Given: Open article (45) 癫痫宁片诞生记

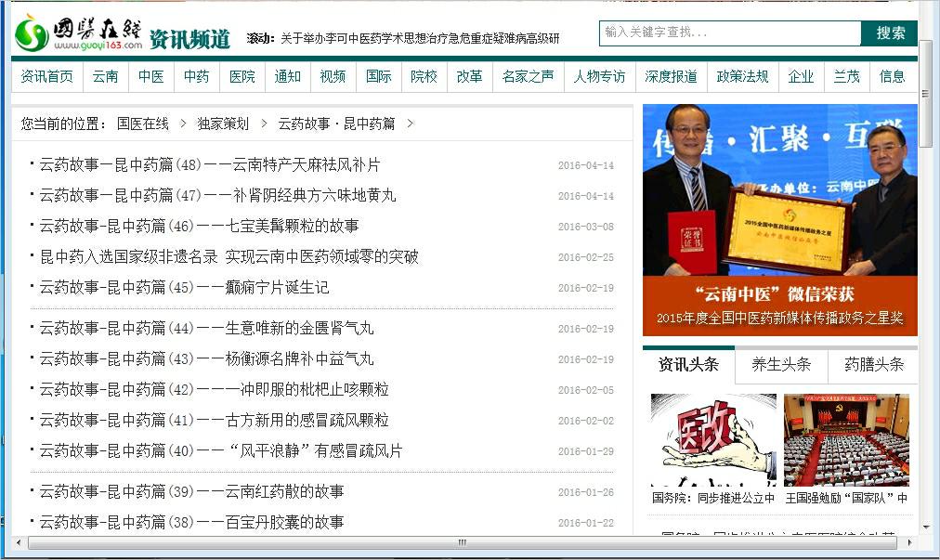Looking at the screenshot, I should click(x=184, y=287).
